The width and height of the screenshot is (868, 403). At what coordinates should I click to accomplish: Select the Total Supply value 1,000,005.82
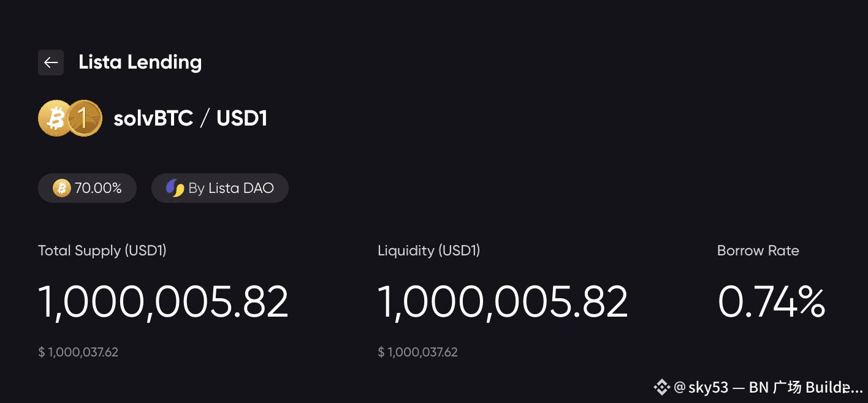click(x=163, y=302)
